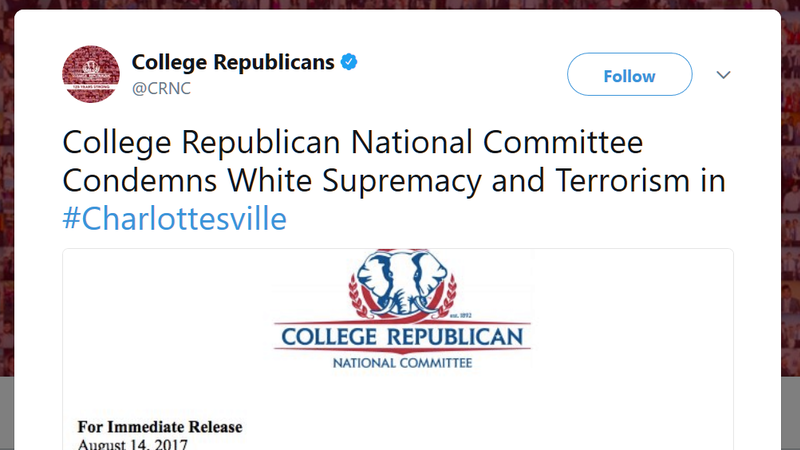This screenshot has height=450, width=800.
Task: Follow the College Republicans account
Action: (x=629, y=76)
